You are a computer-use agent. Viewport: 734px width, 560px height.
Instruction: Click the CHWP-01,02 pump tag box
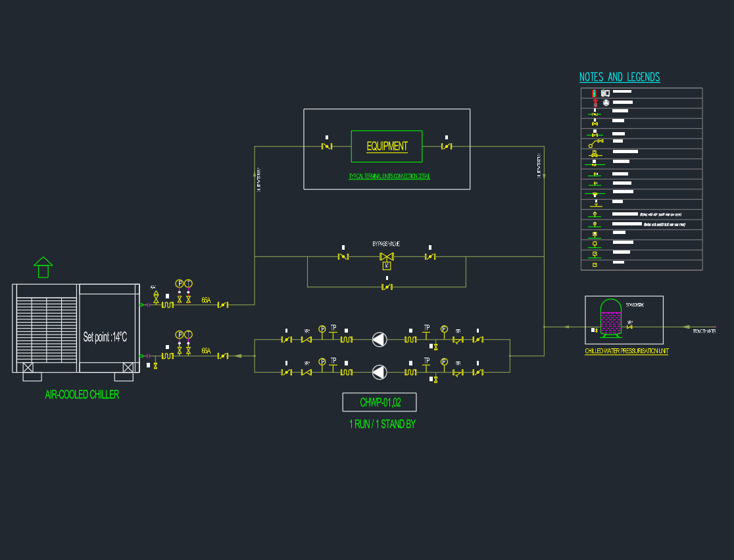(379, 402)
